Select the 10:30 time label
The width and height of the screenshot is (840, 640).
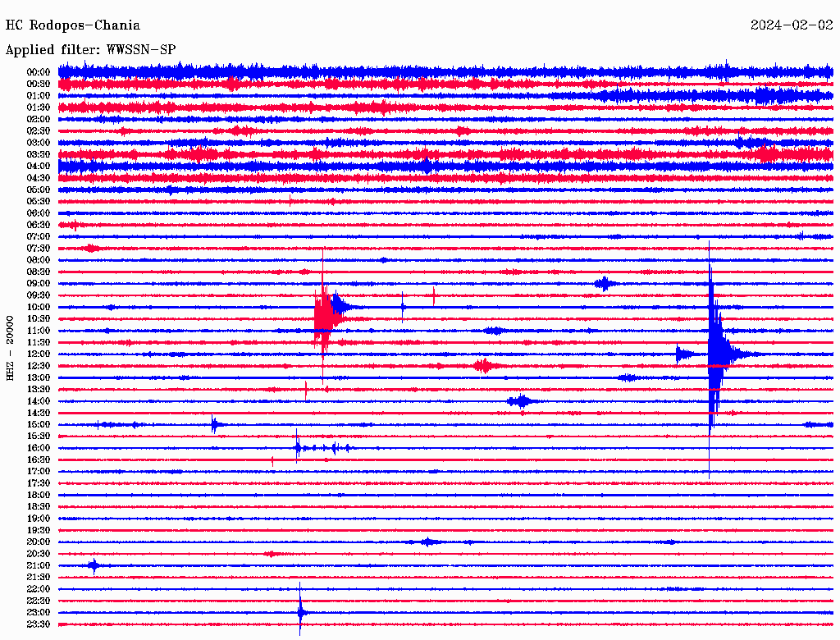click(x=39, y=319)
